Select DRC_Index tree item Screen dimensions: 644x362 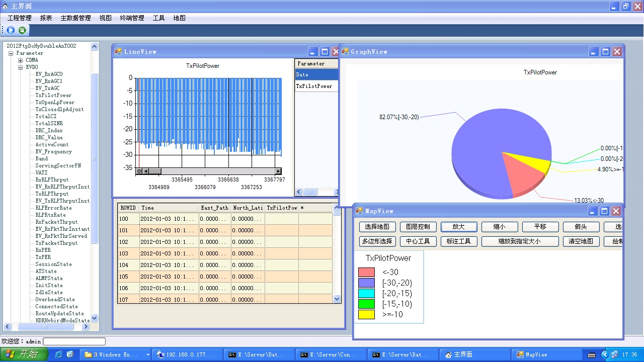[49, 130]
